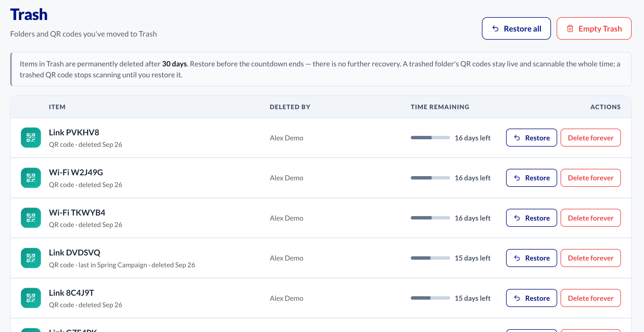Delete Link DVDSVQ forever

(x=591, y=258)
